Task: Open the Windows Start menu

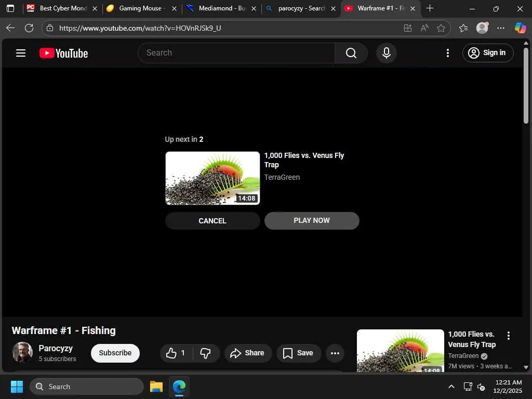Action: (x=17, y=387)
